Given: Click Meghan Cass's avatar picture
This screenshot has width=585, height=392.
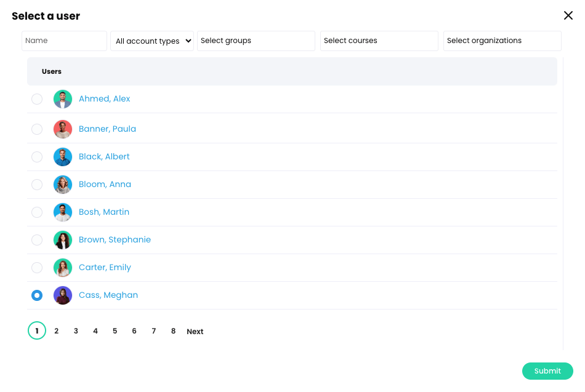Looking at the screenshot, I should 63,295.
